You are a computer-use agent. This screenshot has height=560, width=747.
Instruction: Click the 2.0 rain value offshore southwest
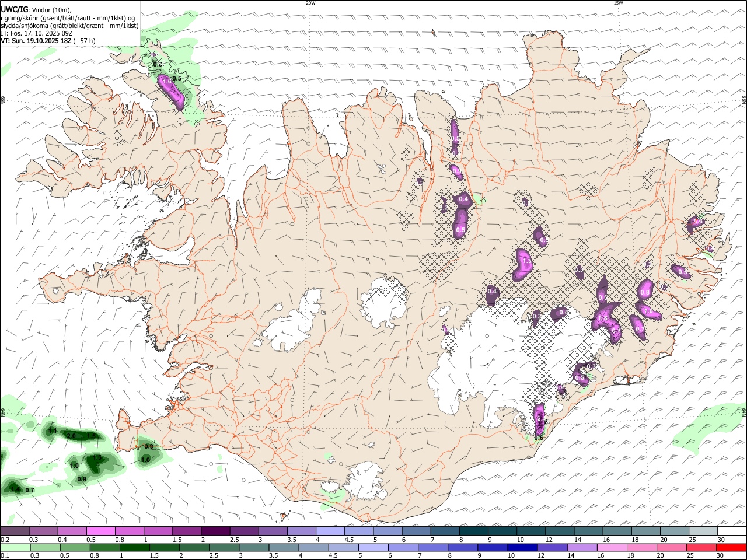[x=71, y=436]
